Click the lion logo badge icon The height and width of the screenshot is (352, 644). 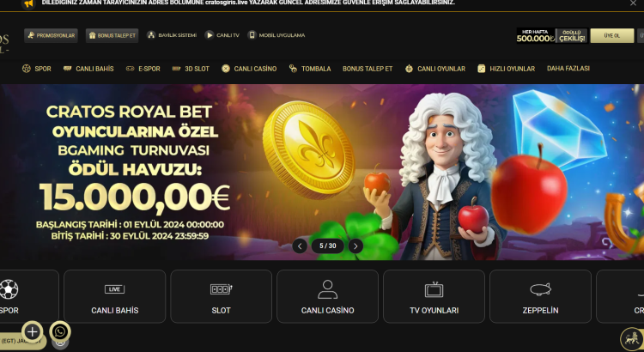tap(631, 339)
